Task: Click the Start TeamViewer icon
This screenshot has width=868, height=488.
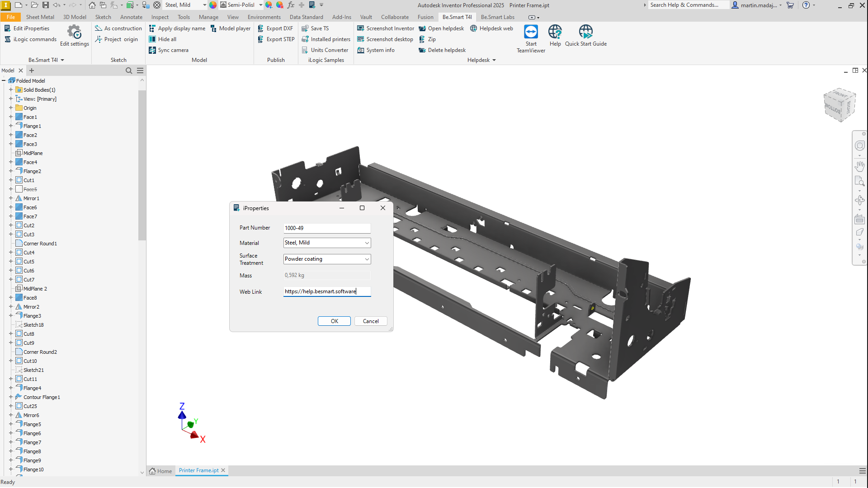Action: (531, 33)
